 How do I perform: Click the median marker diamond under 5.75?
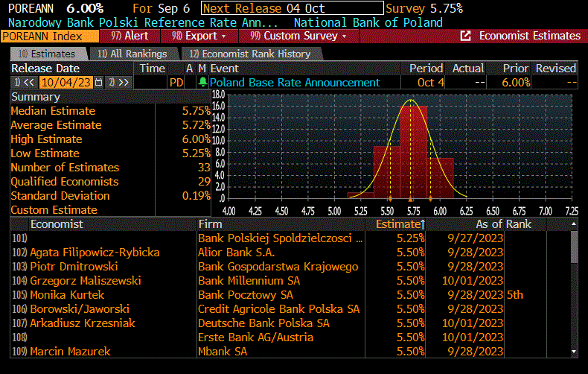(x=410, y=199)
